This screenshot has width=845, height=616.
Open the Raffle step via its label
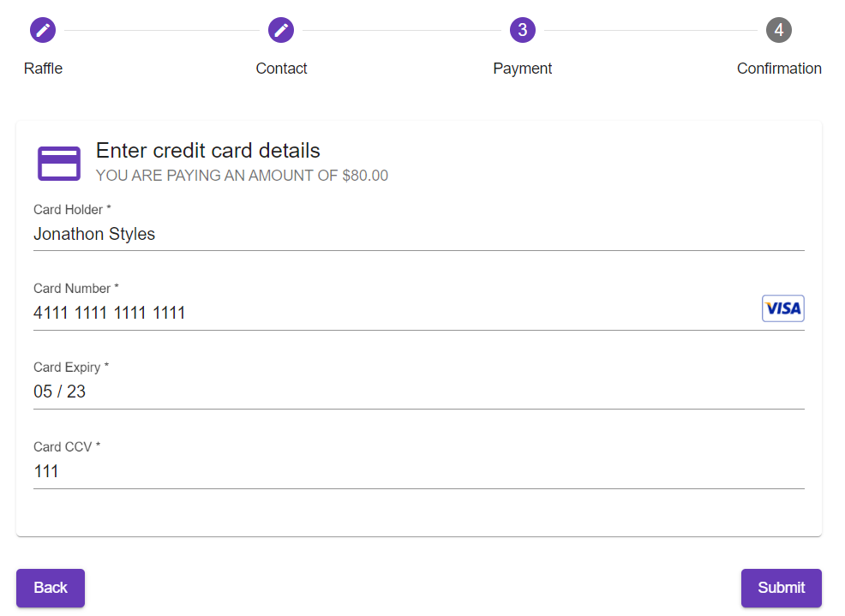point(43,69)
